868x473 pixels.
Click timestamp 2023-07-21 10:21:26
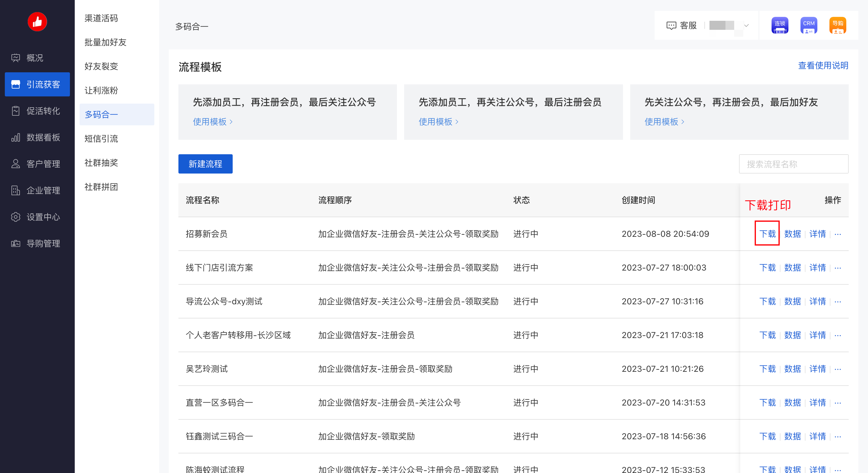coord(662,368)
